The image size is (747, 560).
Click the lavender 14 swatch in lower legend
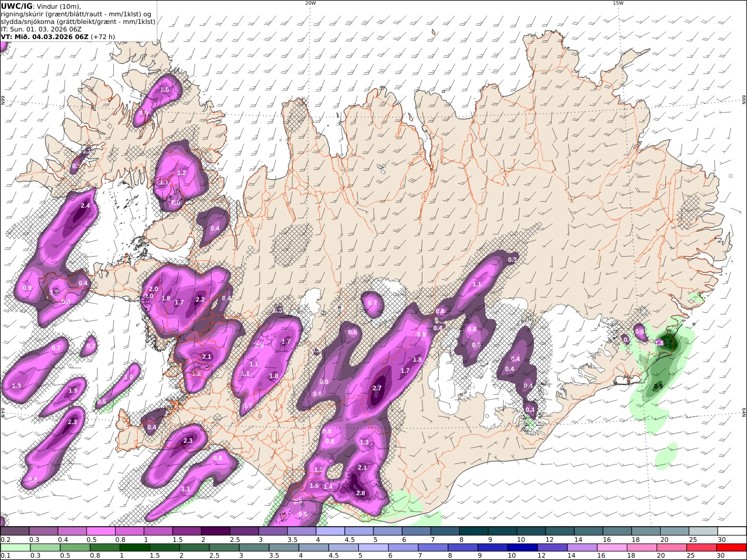click(582, 548)
